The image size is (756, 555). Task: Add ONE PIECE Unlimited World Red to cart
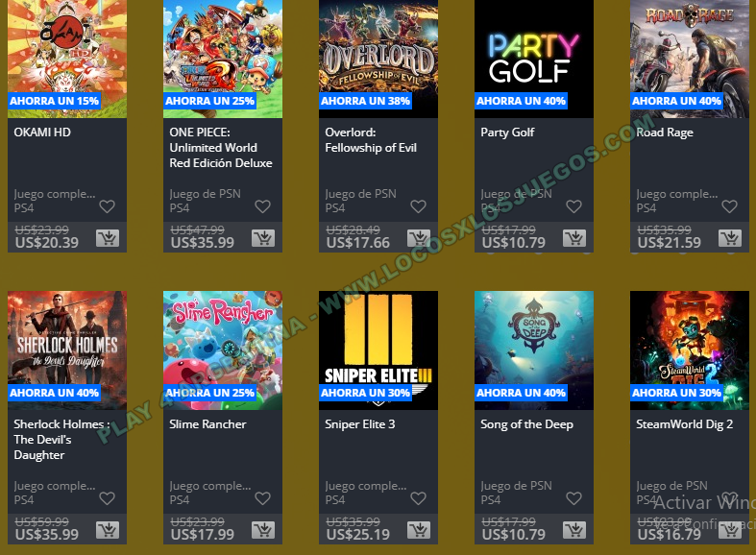click(263, 238)
